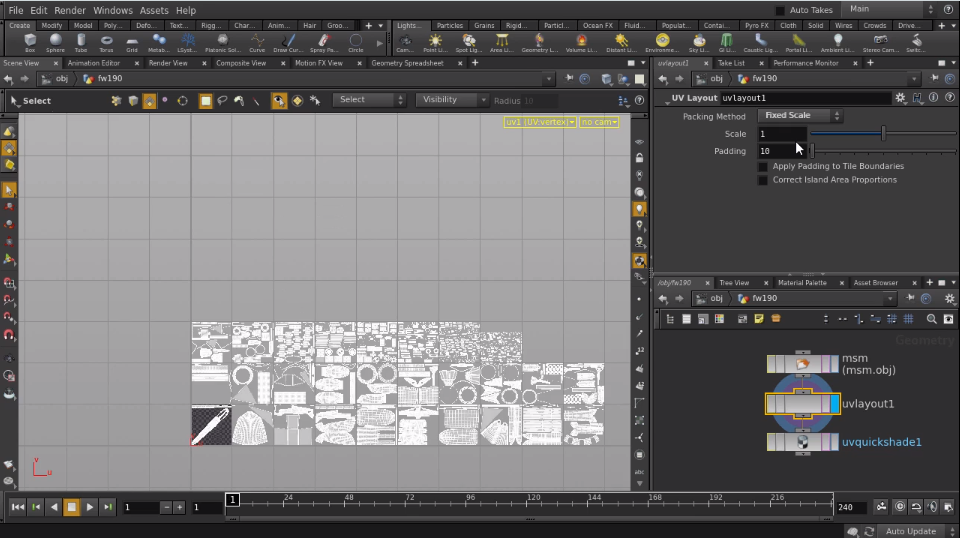Select the Sphere shelf tool
960x538 pixels.
55,43
